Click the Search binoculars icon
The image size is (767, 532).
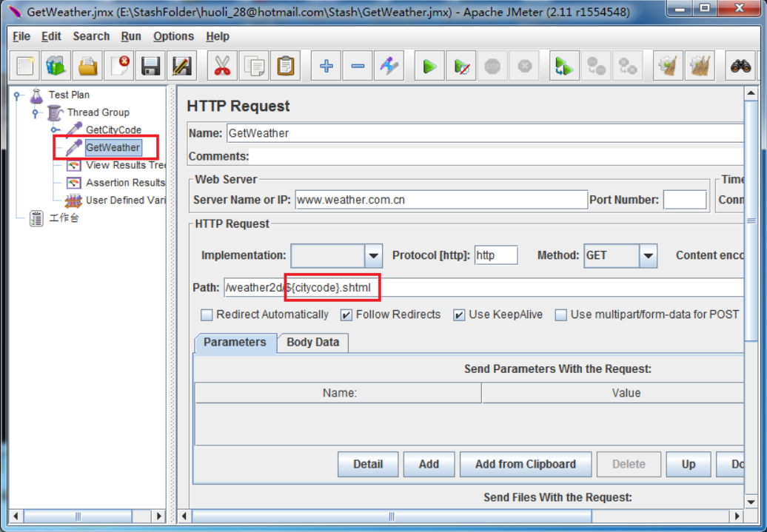point(740,67)
